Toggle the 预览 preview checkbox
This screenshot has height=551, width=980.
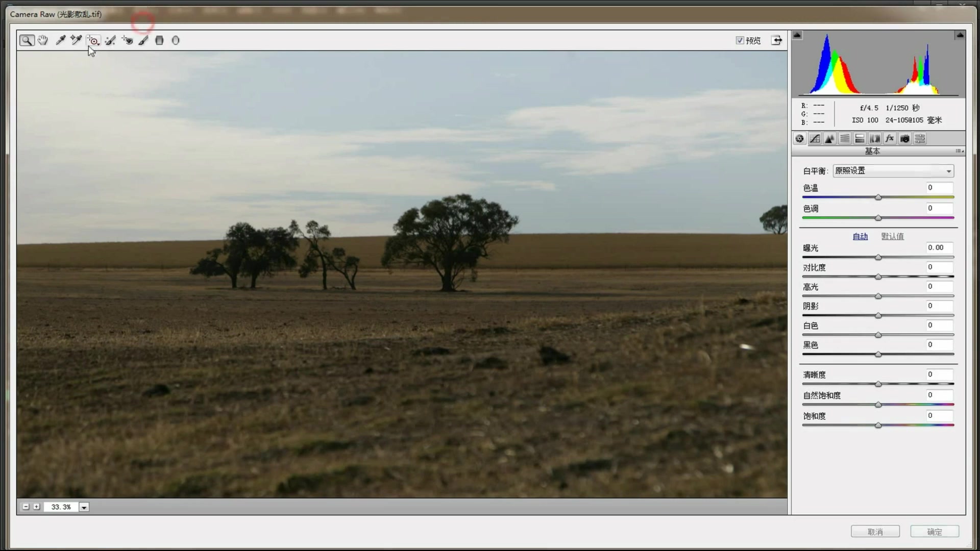tap(740, 40)
